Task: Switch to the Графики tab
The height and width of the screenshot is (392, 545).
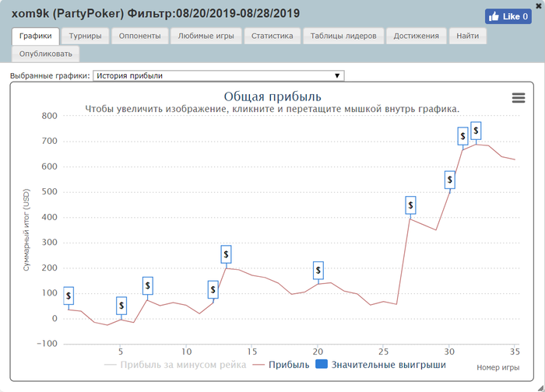Action: 36,36
